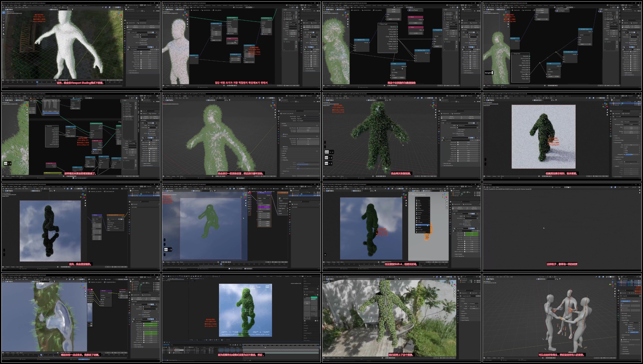This screenshot has height=364, width=643.
Task: Open the frame subtitled '低画质效果非常好'
Action: (562, 137)
